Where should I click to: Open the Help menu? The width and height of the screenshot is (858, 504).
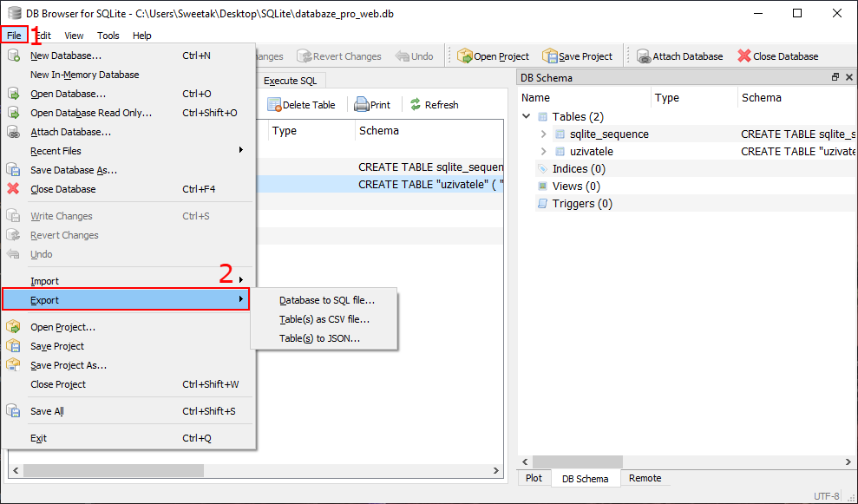[x=141, y=36]
